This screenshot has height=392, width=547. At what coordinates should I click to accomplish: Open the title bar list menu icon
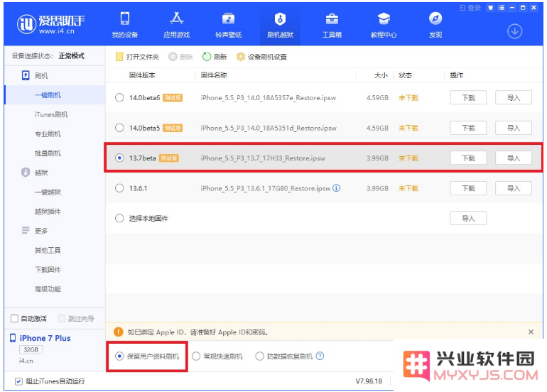pyautogui.click(x=502, y=8)
